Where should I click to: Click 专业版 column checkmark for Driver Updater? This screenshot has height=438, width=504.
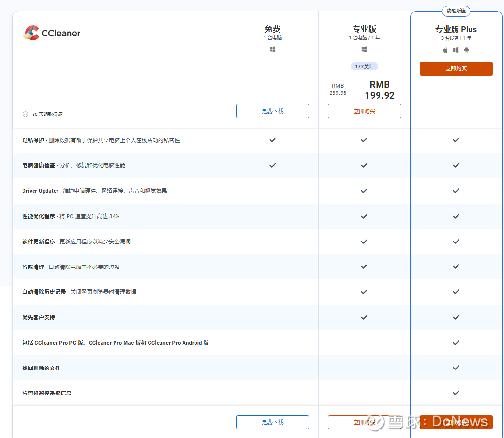click(364, 191)
